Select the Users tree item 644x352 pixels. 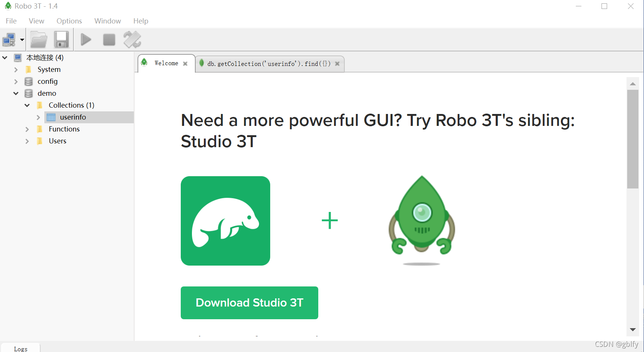pos(57,141)
